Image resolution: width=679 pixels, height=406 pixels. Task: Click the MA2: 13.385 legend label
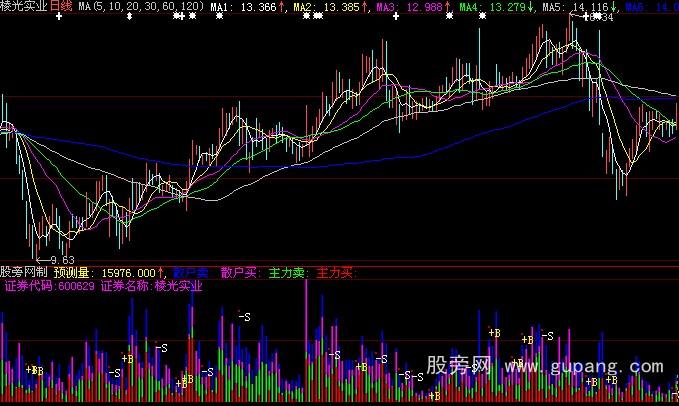[x=328, y=7]
